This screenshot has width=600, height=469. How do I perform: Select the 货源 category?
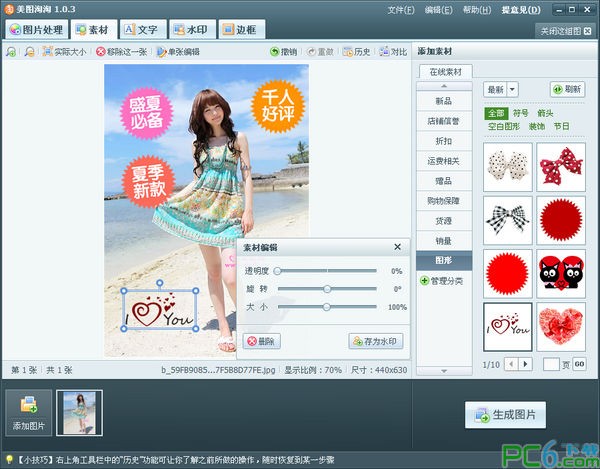444,221
